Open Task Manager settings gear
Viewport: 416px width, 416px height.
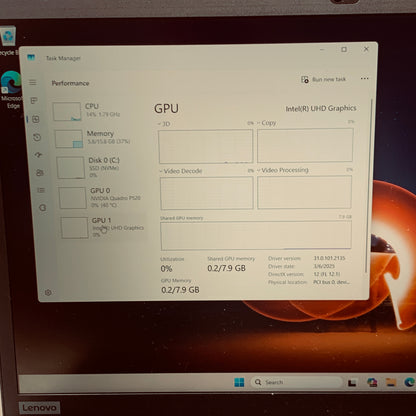click(48, 292)
